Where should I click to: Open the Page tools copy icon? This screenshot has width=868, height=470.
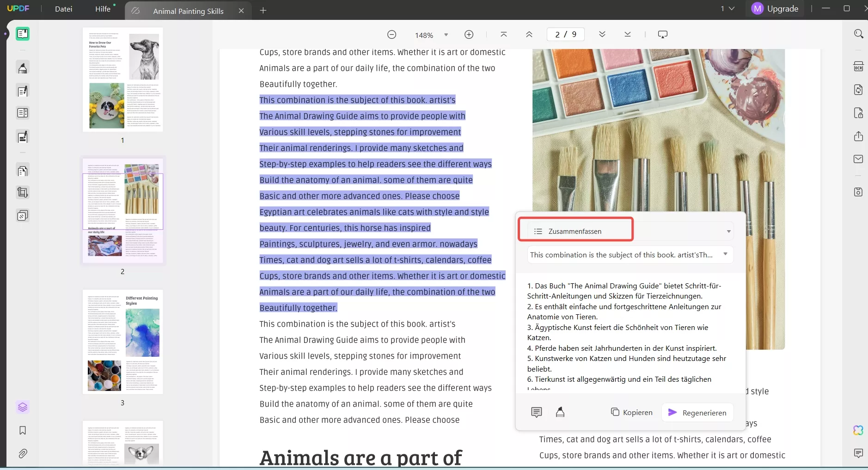[x=23, y=171]
